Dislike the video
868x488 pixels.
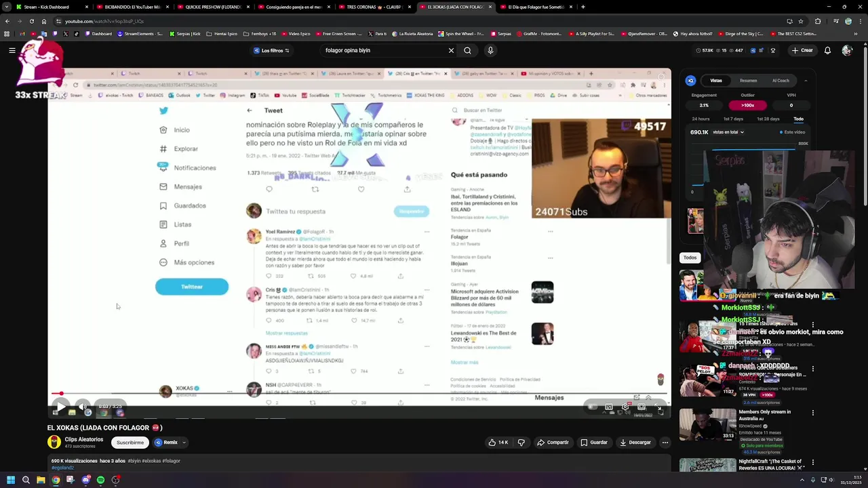point(521,443)
